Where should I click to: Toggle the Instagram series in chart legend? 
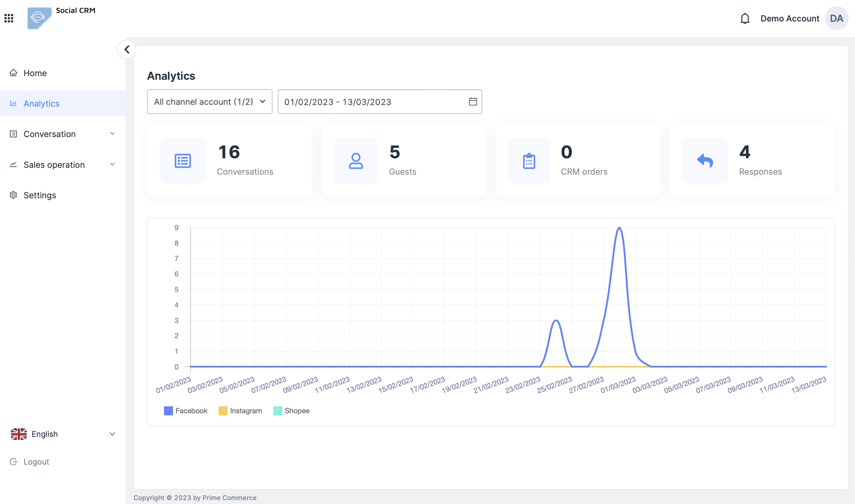click(240, 411)
